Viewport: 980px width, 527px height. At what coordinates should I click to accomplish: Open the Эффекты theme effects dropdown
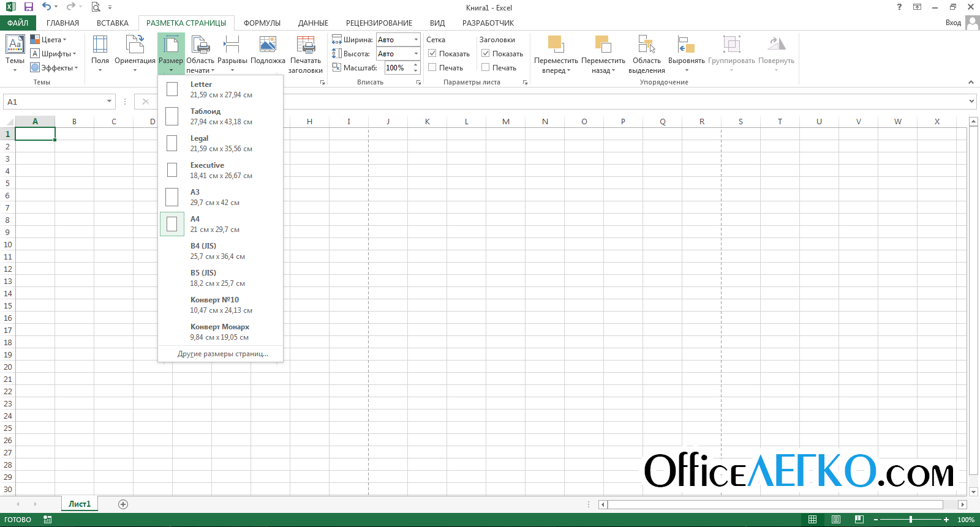click(55, 68)
